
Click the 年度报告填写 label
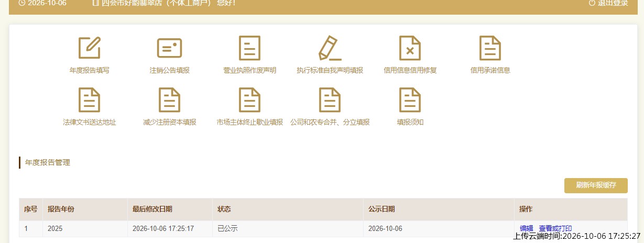(x=89, y=70)
